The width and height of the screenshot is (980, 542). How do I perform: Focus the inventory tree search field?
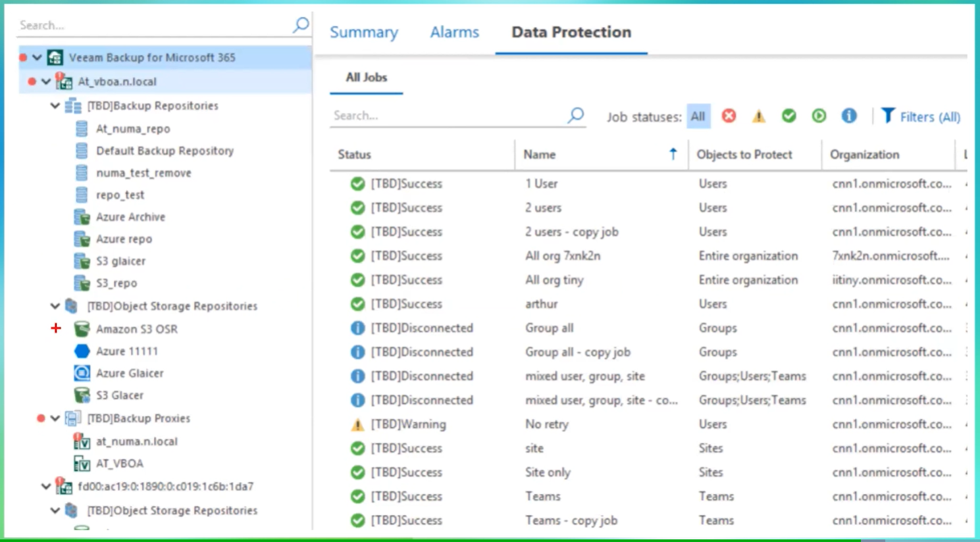click(x=155, y=25)
